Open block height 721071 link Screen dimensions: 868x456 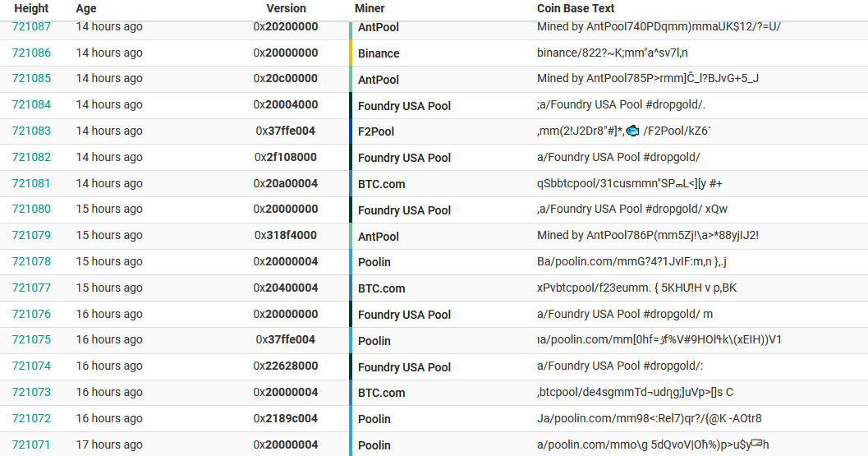31,444
